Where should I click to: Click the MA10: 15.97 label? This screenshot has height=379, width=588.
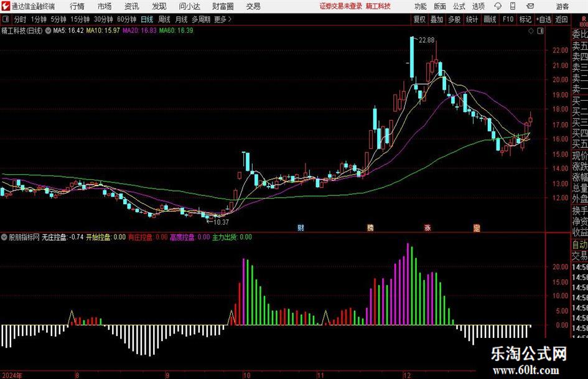point(103,30)
